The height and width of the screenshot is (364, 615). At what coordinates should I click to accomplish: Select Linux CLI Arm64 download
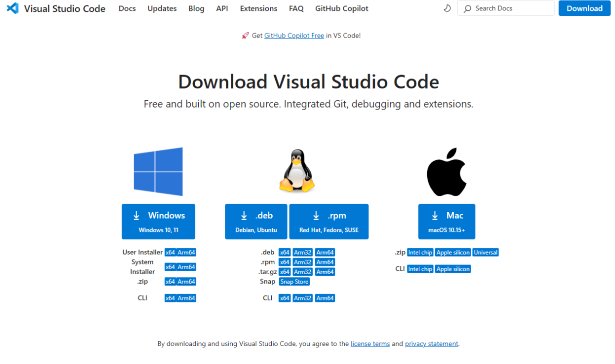325,298
